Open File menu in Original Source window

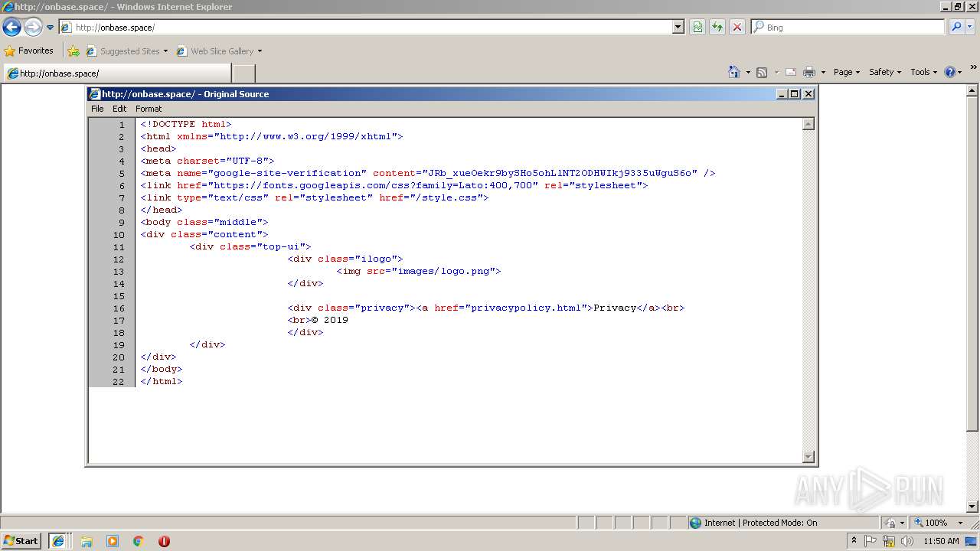pos(97,109)
